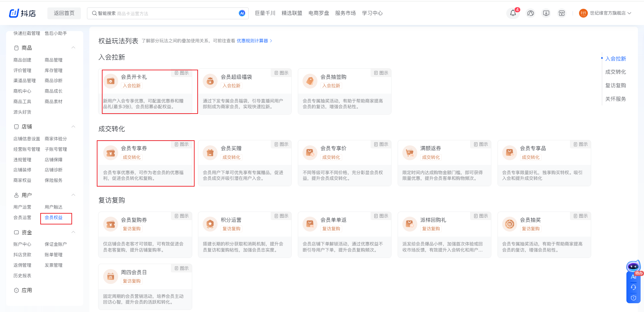
Task: Collapse the 店铺 sidebar section
Action: pos(73,127)
